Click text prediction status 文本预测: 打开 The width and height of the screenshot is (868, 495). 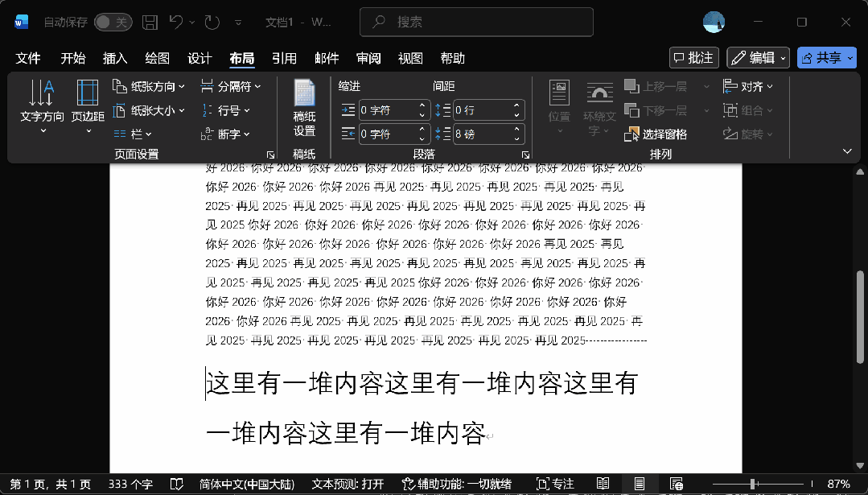click(348, 485)
